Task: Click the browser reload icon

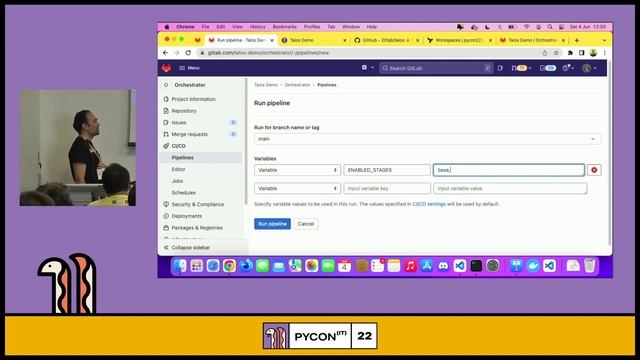Action: [x=188, y=53]
